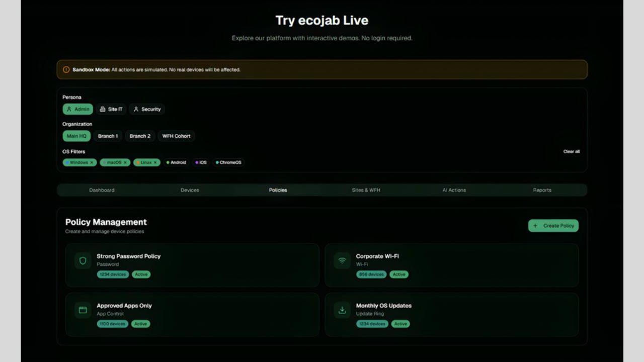This screenshot has width=644, height=362.
Task: Remove the macOS filter using its x
Action: pyautogui.click(x=125, y=162)
